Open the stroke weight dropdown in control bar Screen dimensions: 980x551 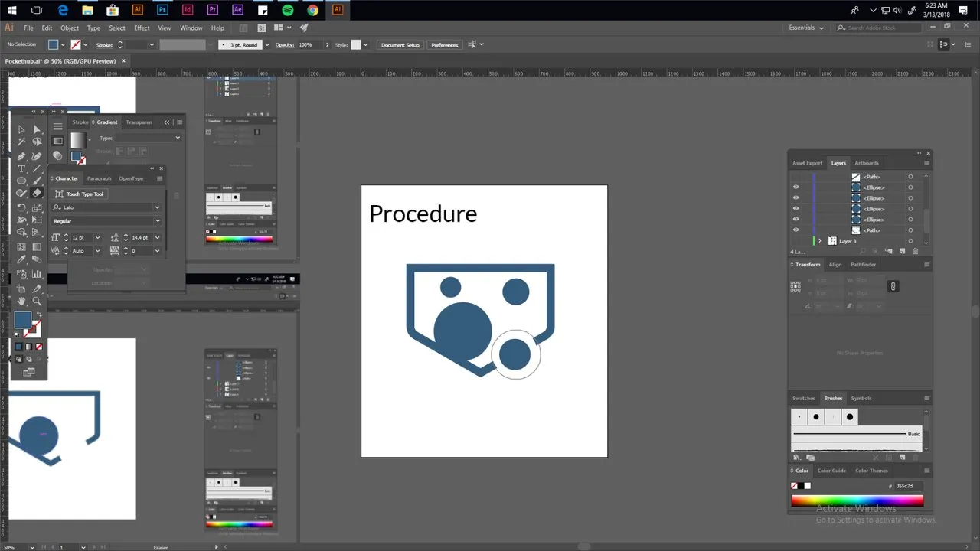click(x=152, y=45)
